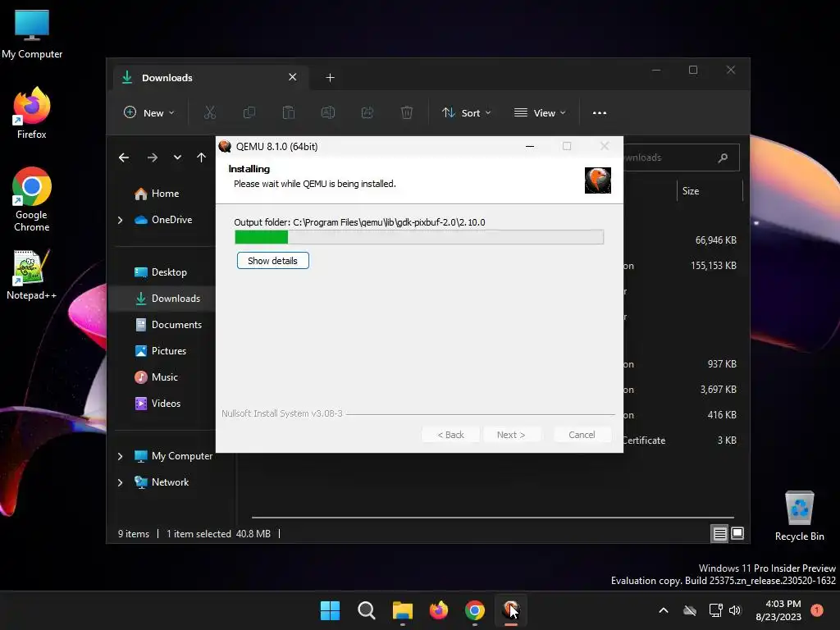Open the notification bell badge
840x630 pixels.
pos(817,610)
